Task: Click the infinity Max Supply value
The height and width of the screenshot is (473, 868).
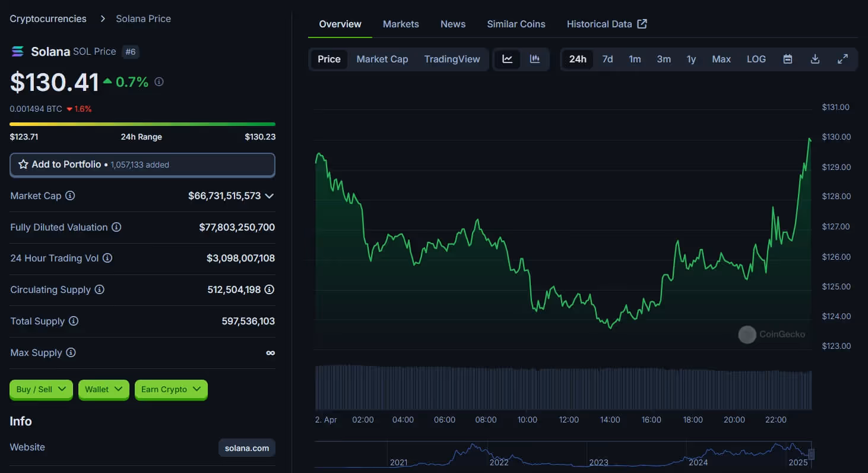Action: coord(270,352)
